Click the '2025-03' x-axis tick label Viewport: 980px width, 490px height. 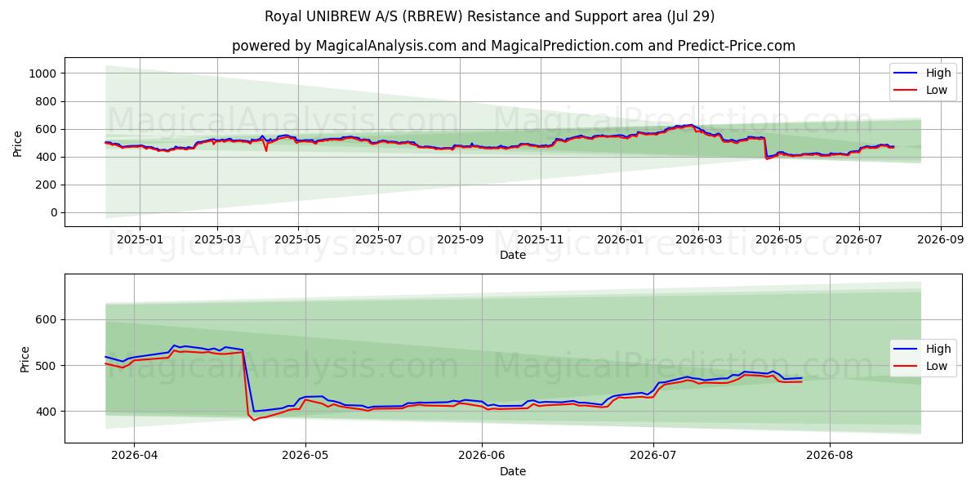point(217,240)
